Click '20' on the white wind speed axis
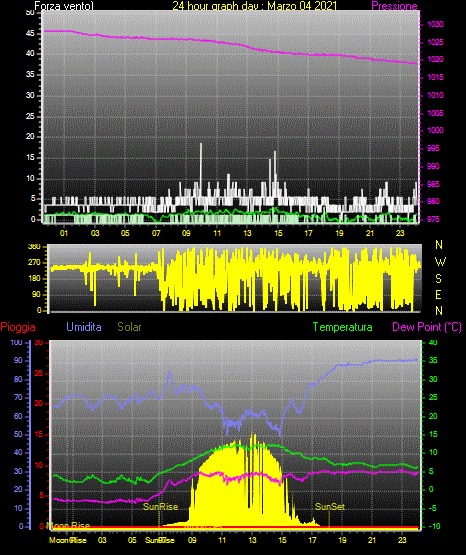Screen dimensions: 466x555 pos(30,137)
